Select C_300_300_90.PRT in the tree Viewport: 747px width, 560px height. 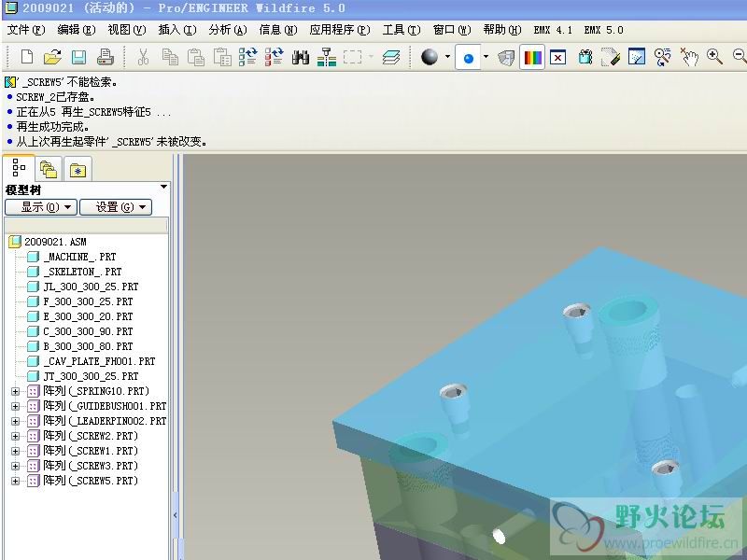pos(80,331)
